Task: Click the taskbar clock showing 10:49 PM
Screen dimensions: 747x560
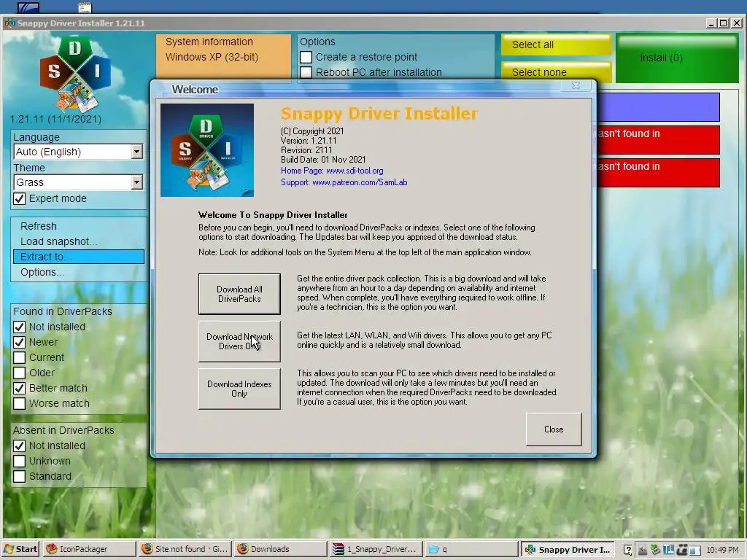Action: (x=722, y=550)
